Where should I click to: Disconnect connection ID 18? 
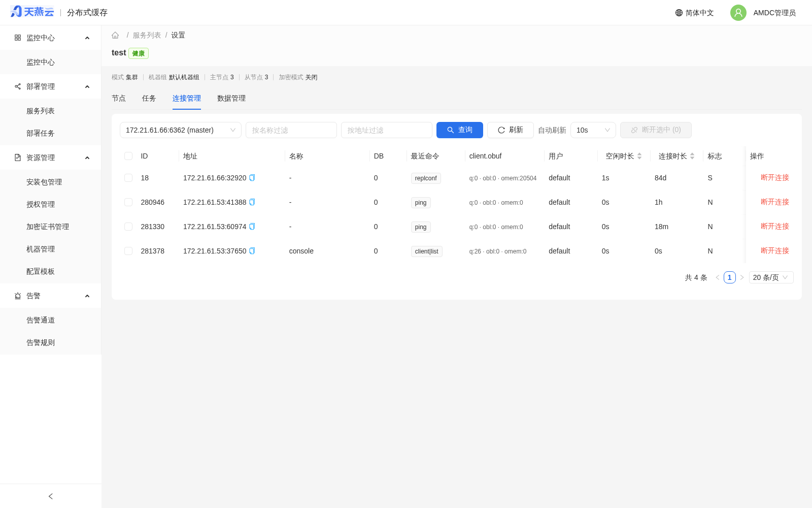(775, 178)
